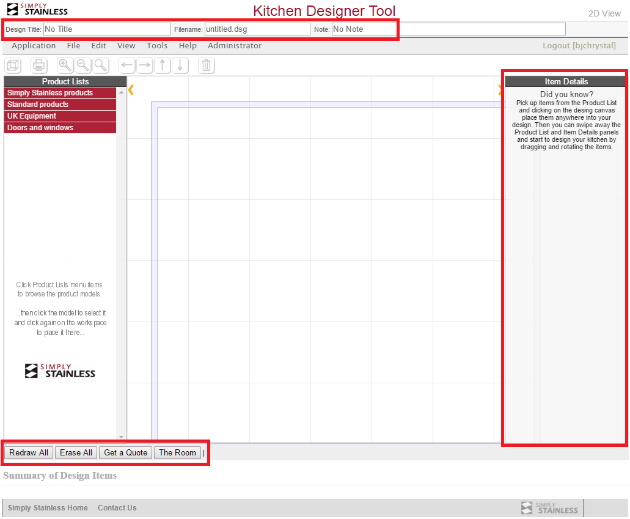Click the Erase All button
630x519 pixels.
point(76,453)
